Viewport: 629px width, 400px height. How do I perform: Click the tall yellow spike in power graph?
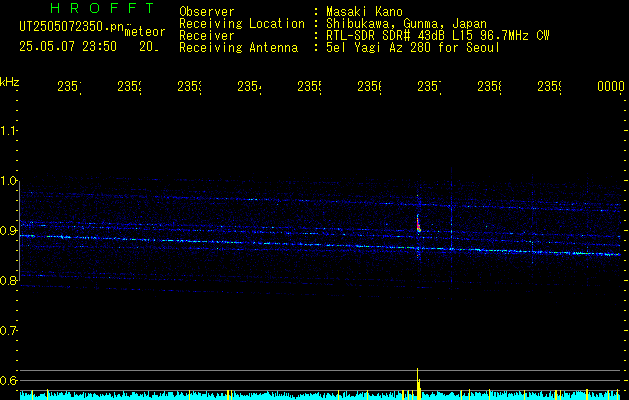[418, 384]
